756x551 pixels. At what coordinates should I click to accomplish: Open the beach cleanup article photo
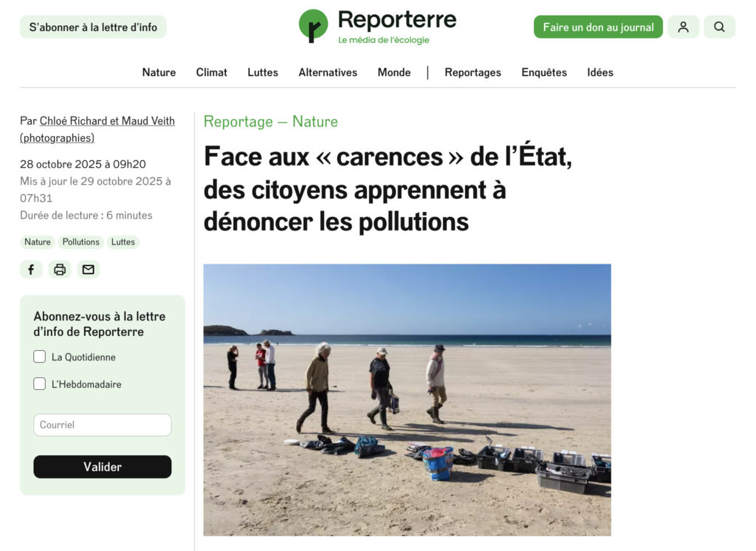coord(407,400)
